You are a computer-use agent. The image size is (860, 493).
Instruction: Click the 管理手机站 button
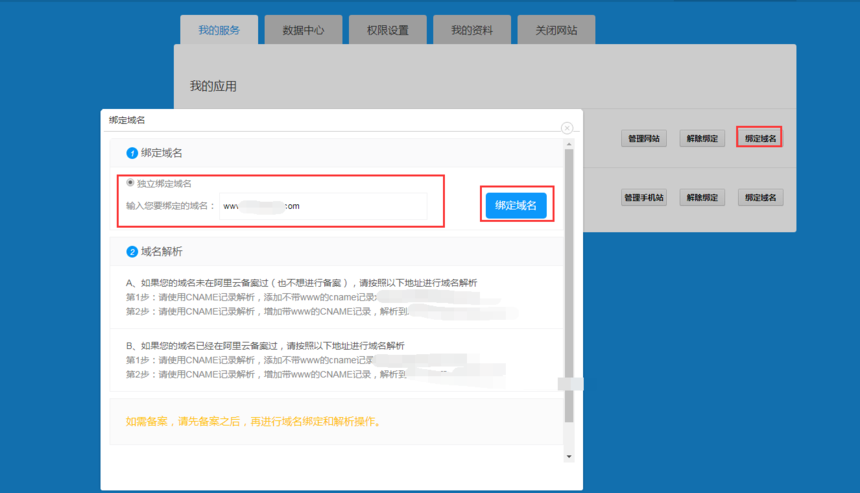(x=643, y=198)
